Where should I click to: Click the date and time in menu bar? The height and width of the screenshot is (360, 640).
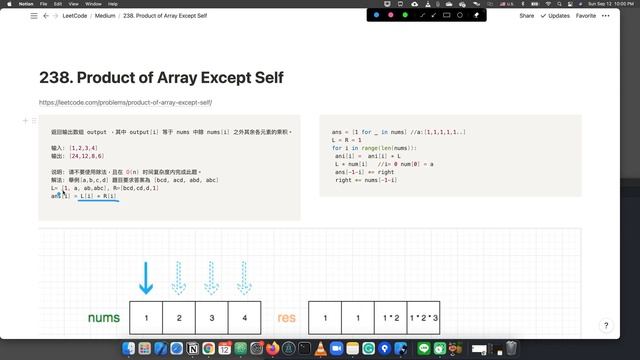click(x=611, y=4)
